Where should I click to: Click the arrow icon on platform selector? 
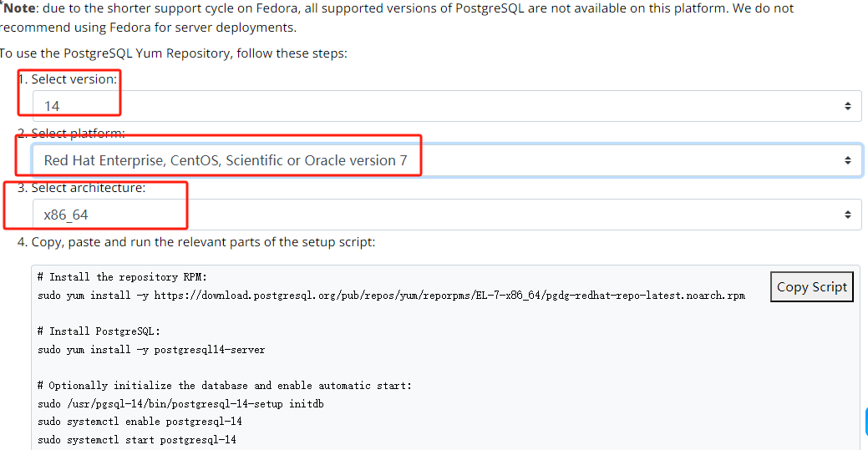847,160
